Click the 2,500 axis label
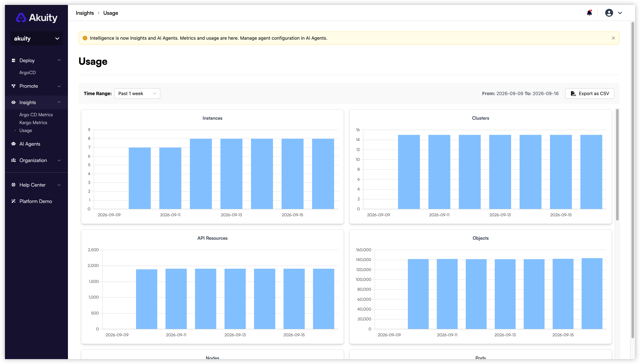Viewport: 640px width, 364px height. [x=93, y=250]
